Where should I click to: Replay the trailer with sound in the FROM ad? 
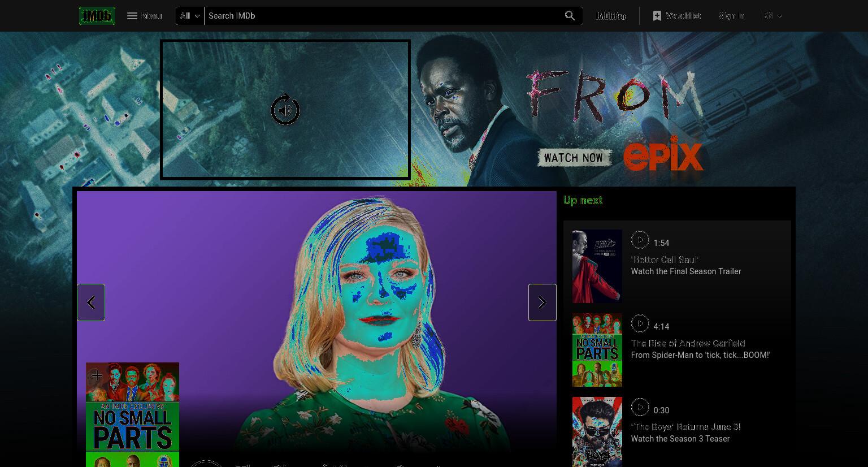click(285, 110)
